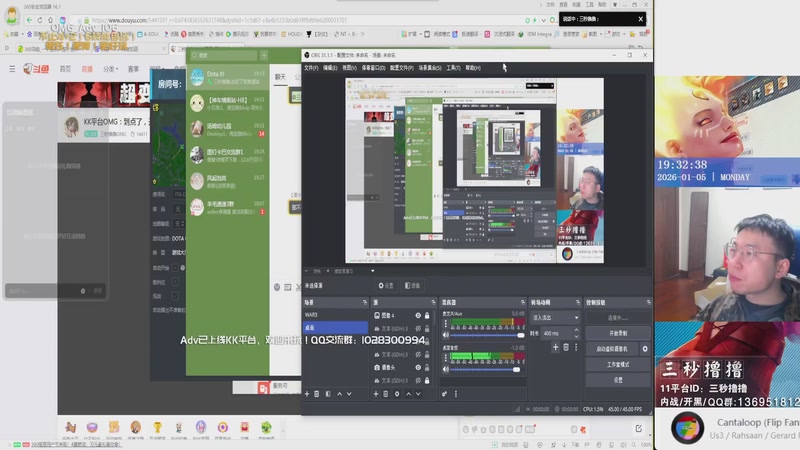
Task: Open the 编辑(E) menu in OBS
Action: 330,68
